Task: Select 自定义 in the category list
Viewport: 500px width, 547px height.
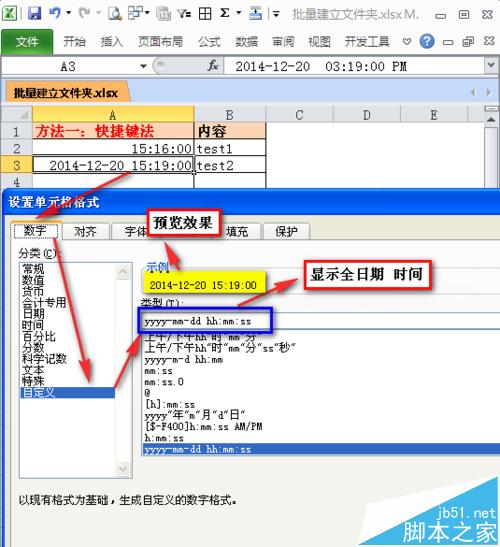Action: [68, 392]
